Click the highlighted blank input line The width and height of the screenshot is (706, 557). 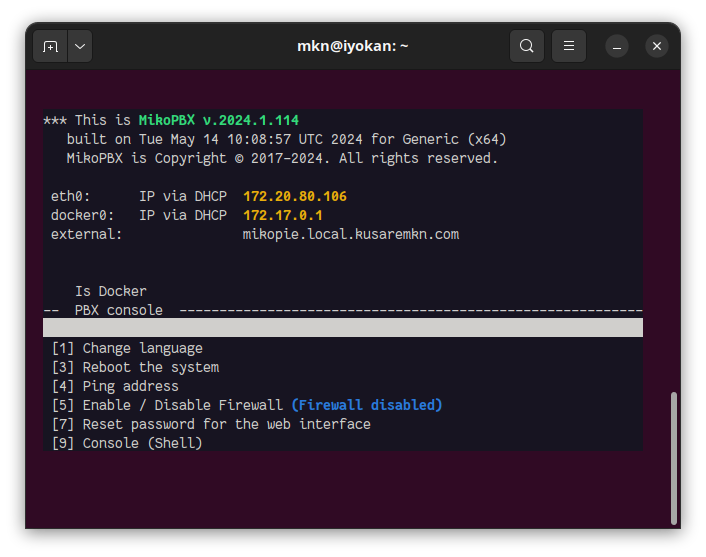tap(343, 327)
